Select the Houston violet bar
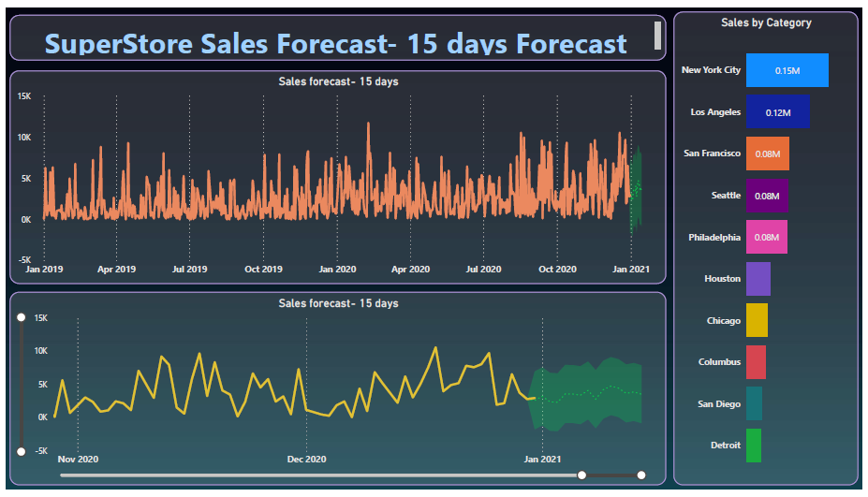 [758, 278]
